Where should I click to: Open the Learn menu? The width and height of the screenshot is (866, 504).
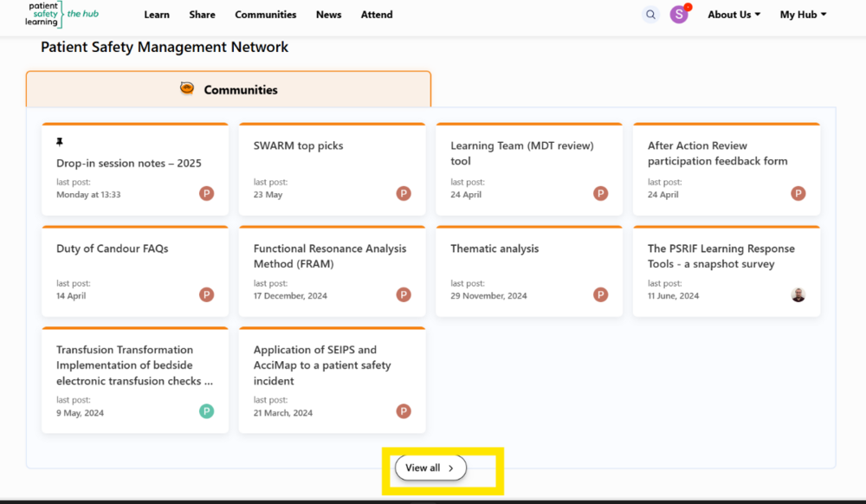click(157, 15)
